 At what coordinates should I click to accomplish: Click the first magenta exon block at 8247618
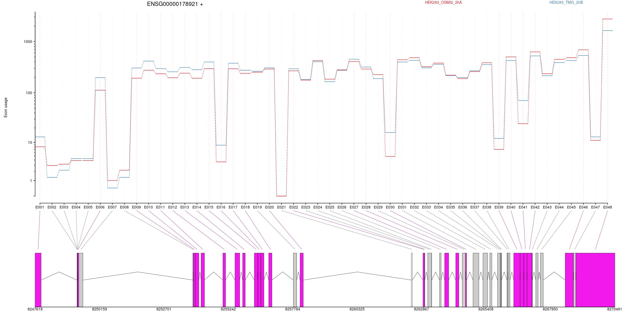click(x=38, y=280)
